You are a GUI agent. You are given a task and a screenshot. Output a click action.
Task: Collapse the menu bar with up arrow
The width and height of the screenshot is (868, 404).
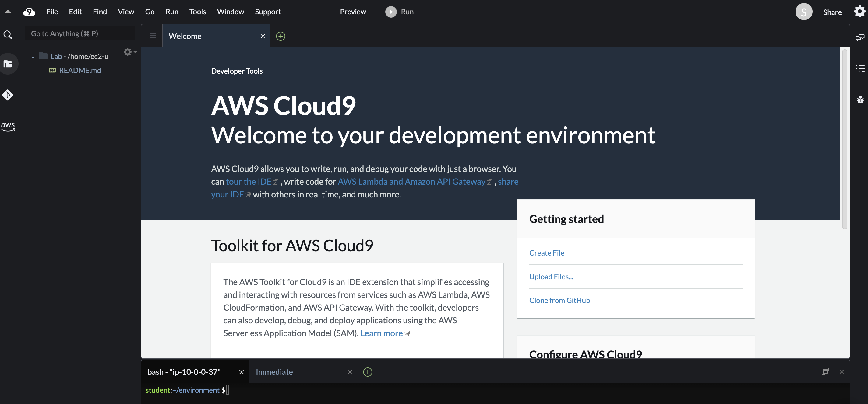click(x=8, y=12)
